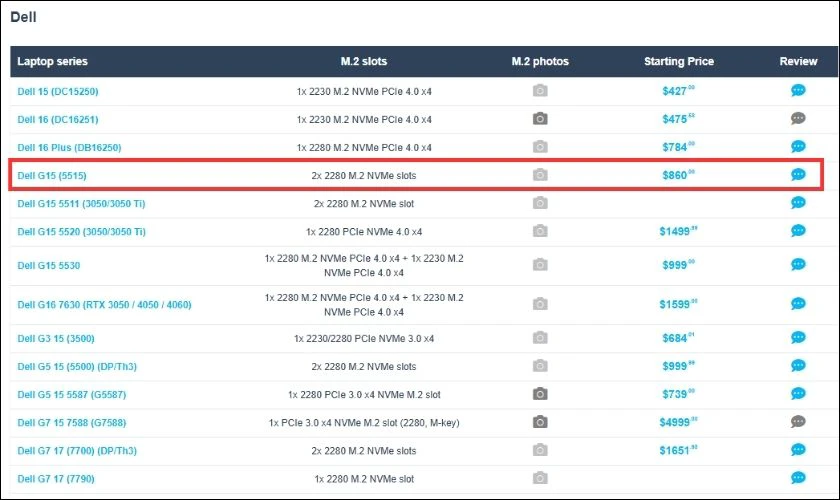Click the Laptop series column header
Screen dimensions: 840x500
(52, 61)
